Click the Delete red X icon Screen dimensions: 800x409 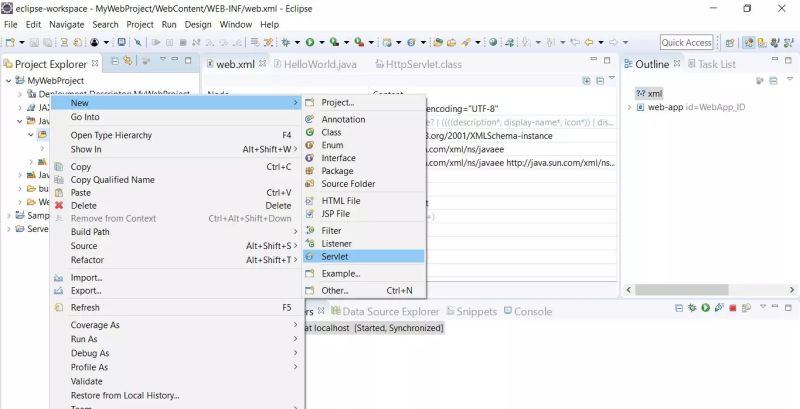click(59, 206)
